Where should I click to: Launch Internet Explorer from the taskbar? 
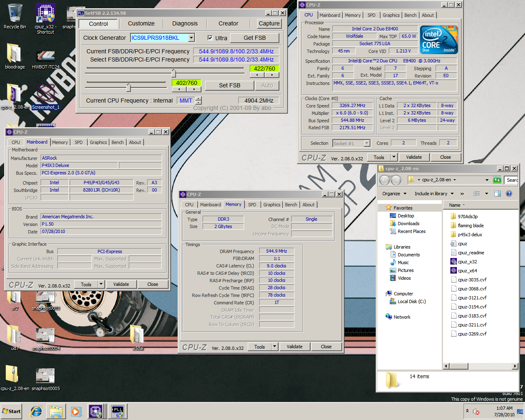36,411
